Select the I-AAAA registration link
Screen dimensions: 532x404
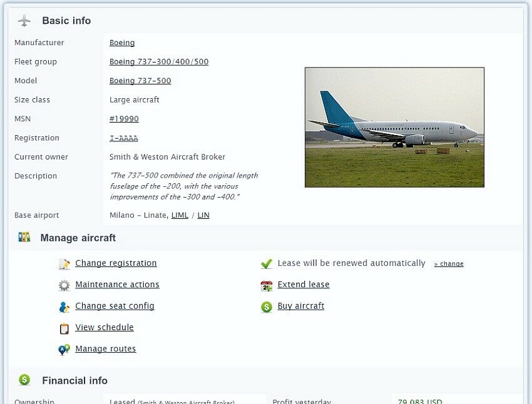tap(124, 138)
